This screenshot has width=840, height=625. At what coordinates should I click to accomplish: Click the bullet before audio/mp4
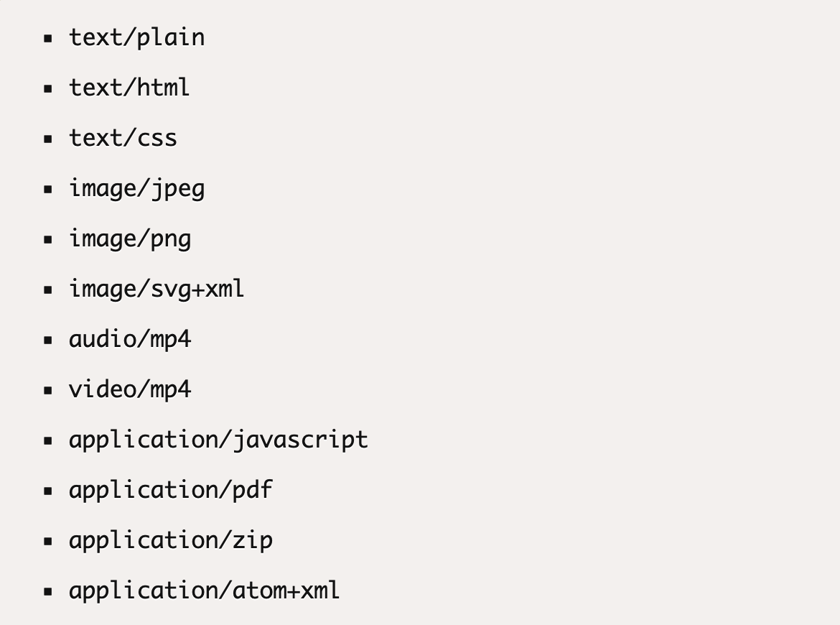(48, 340)
